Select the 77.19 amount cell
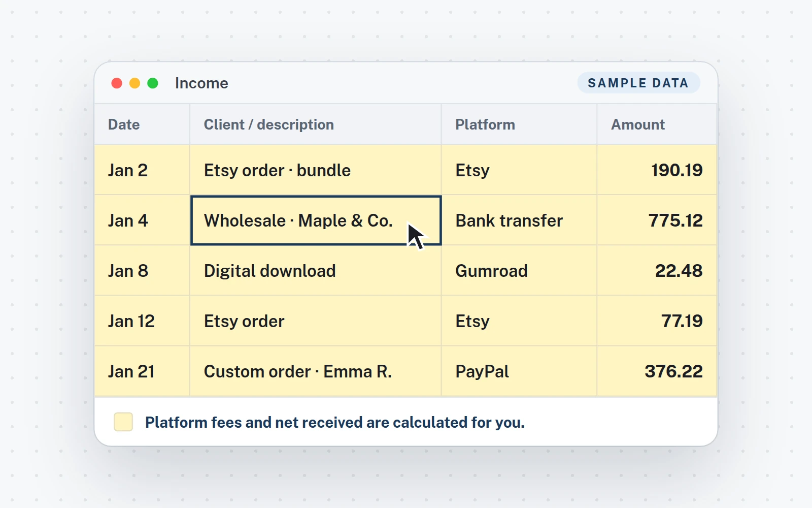The height and width of the screenshot is (508, 812). click(657, 321)
